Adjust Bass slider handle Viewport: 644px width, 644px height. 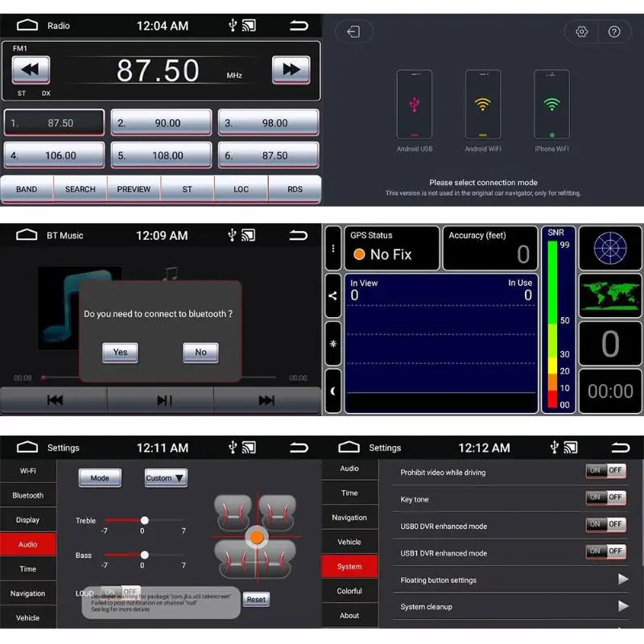tap(145, 555)
